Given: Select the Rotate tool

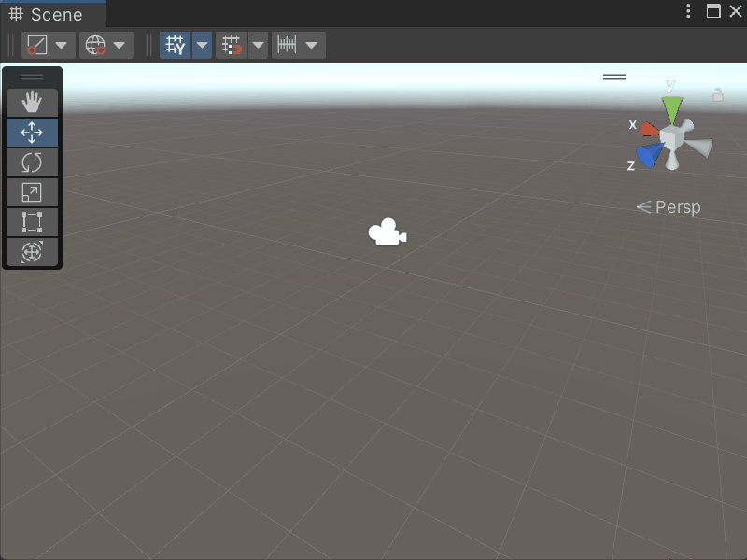Looking at the screenshot, I should click(x=32, y=162).
